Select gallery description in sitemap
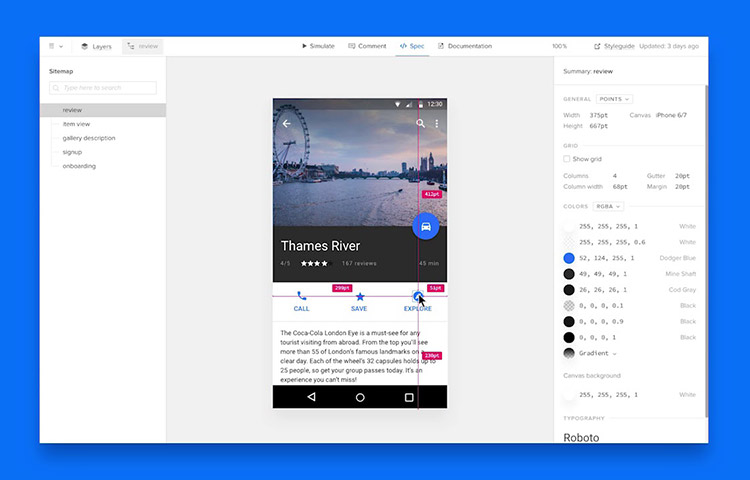 point(89,138)
